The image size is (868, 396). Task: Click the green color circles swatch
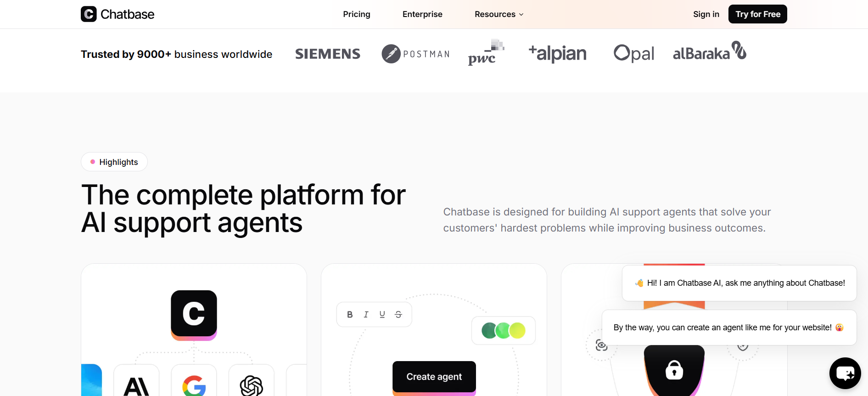[504, 330]
